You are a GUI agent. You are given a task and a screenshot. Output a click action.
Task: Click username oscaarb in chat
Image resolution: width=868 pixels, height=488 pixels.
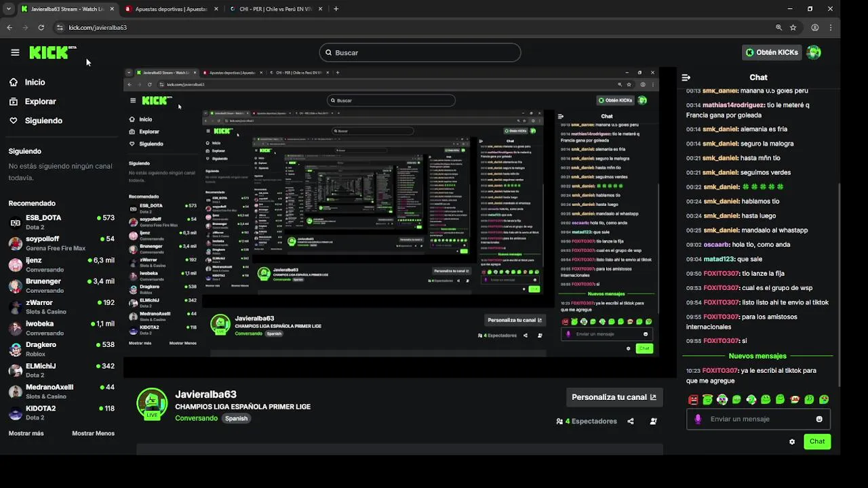click(x=717, y=245)
